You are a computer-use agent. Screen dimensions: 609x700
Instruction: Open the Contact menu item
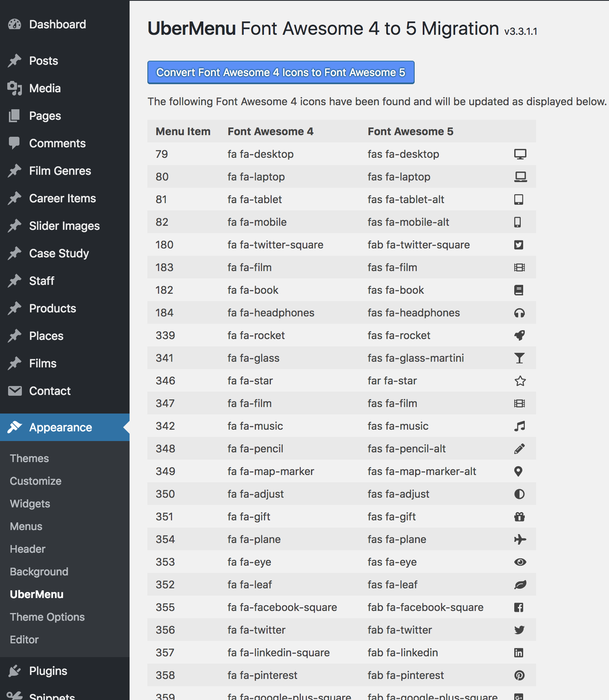[65, 391]
